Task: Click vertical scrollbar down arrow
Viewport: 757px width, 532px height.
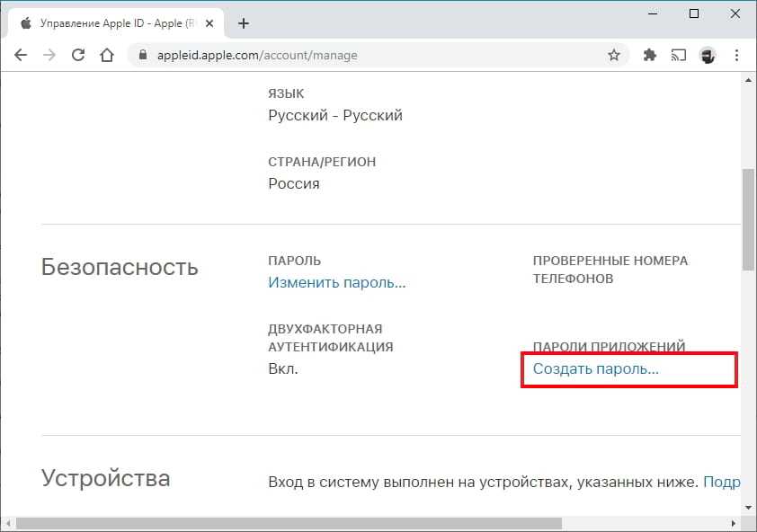Action: [x=748, y=508]
